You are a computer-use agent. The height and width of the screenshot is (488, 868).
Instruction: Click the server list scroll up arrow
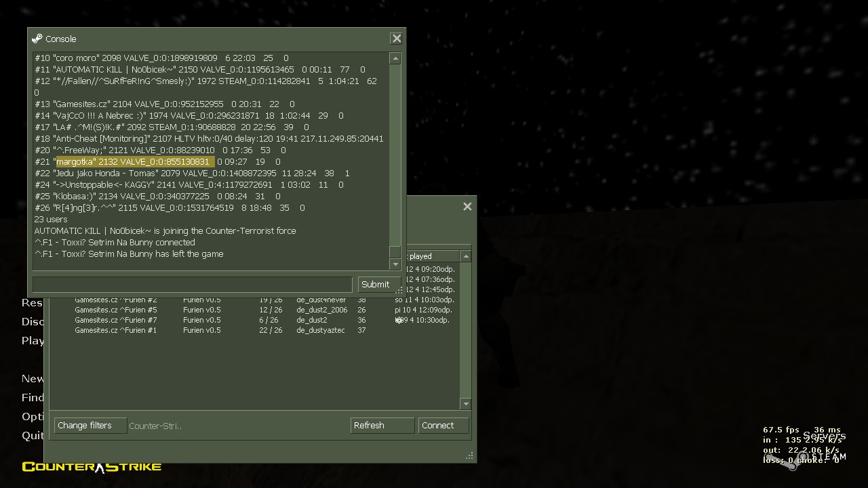[x=465, y=256]
